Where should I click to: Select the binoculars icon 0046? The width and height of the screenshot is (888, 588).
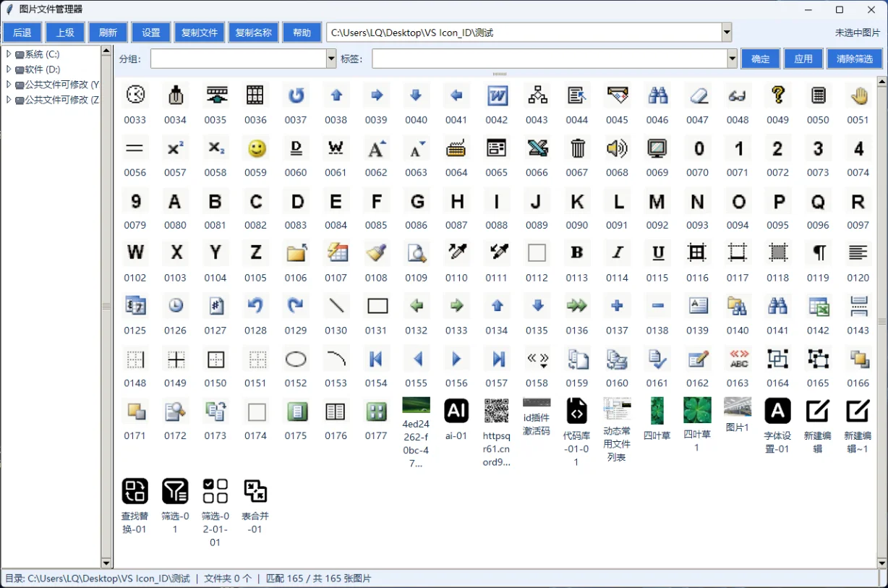pos(657,96)
